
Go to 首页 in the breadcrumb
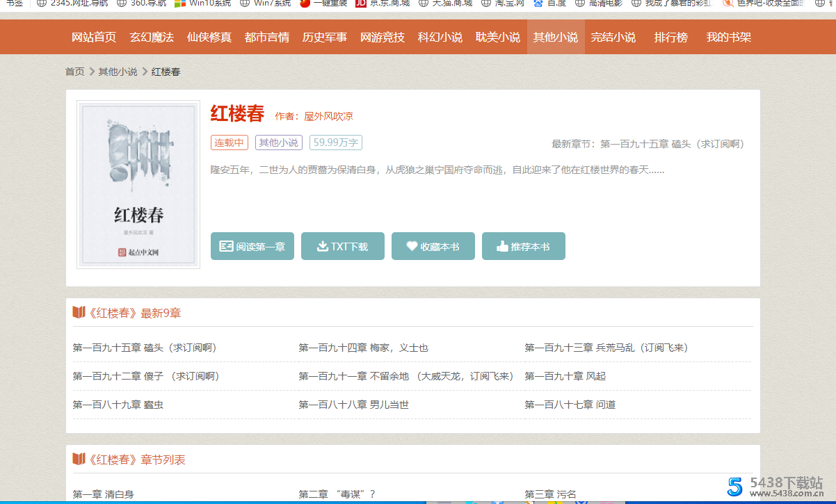pyautogui.click(x=74, y=72)
